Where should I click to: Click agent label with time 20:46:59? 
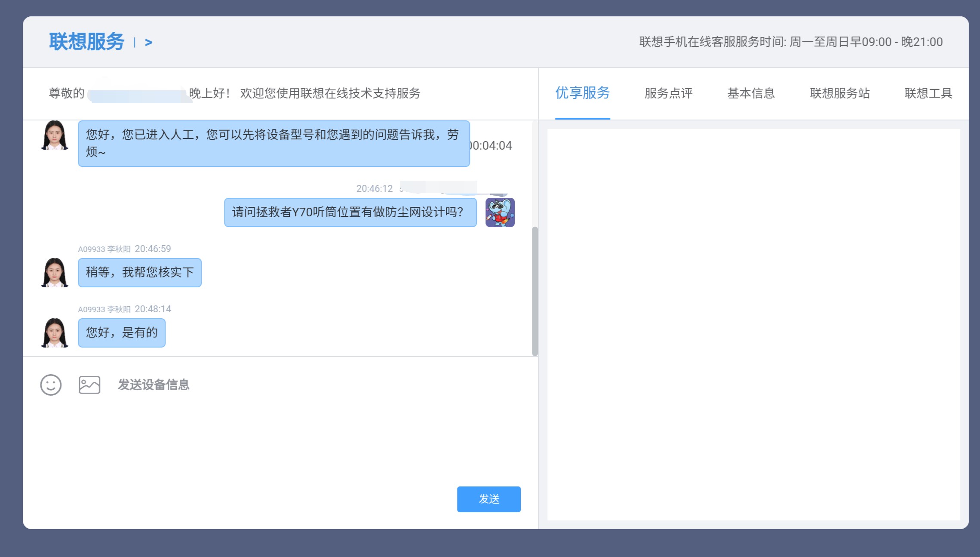coord(124,249)
